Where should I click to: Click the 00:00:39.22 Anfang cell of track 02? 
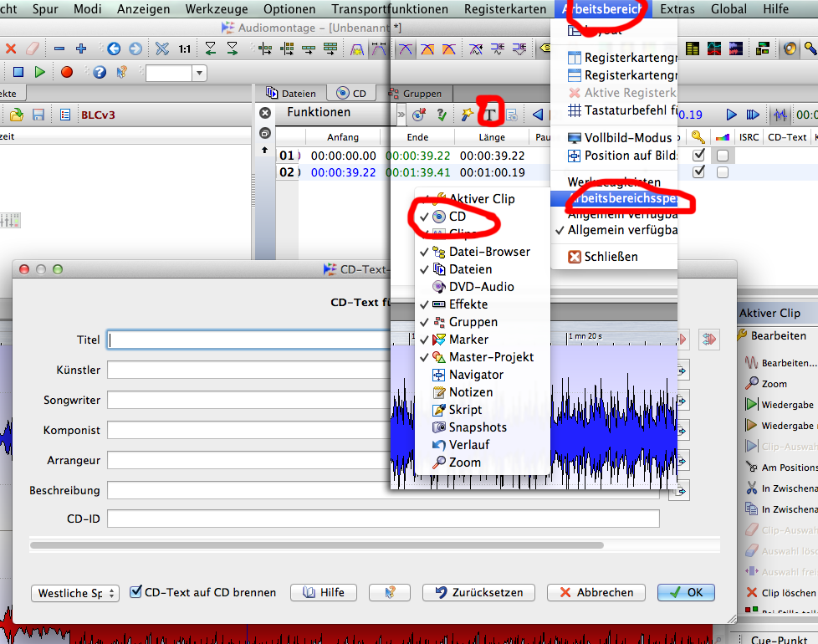[343, 172]
